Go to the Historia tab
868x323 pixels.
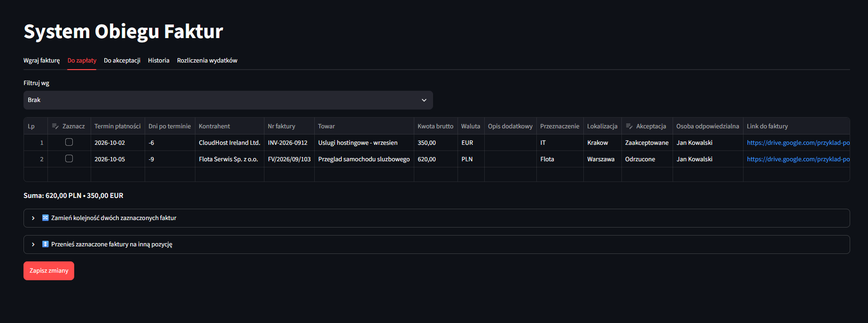[x=159, y=61]
